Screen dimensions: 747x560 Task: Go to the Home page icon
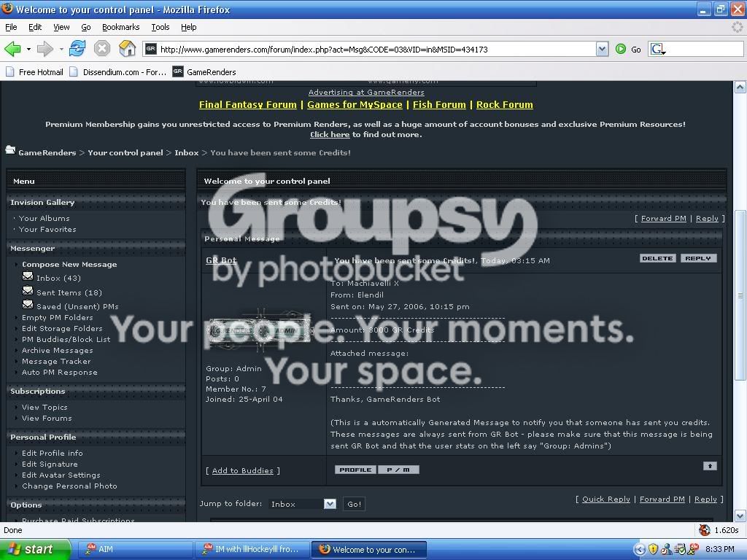tap(127, 49)
